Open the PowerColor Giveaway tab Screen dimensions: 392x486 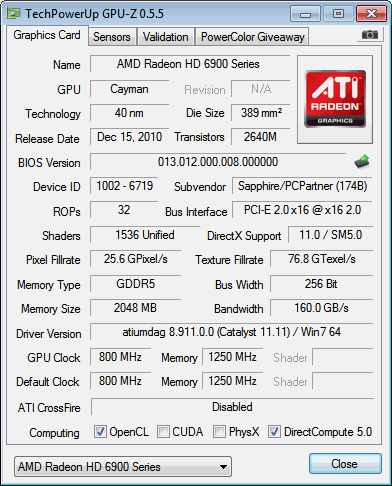coord(253,37)
